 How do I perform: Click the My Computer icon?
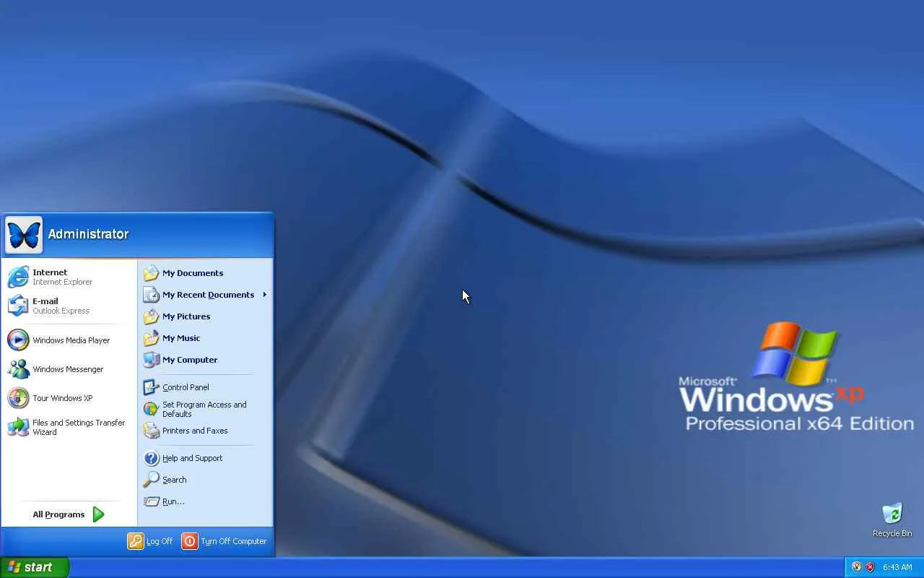(151, 360)
